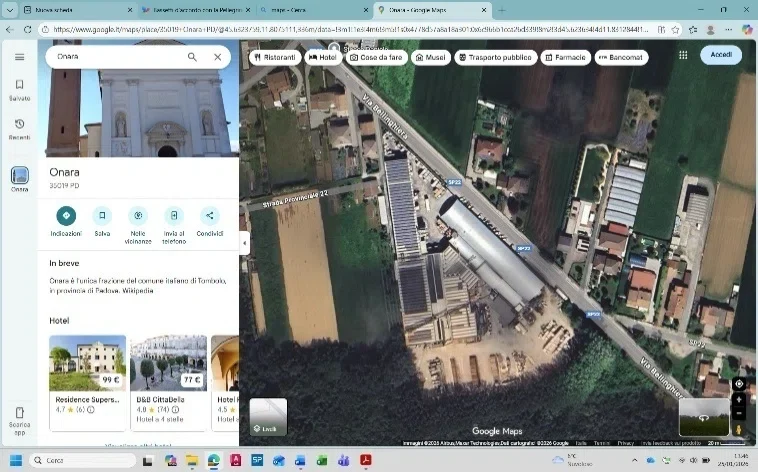Click the yellow Pegman Street View icon
Screen dimensions: 758x472
pyautogui.click(x=739, y=429)
